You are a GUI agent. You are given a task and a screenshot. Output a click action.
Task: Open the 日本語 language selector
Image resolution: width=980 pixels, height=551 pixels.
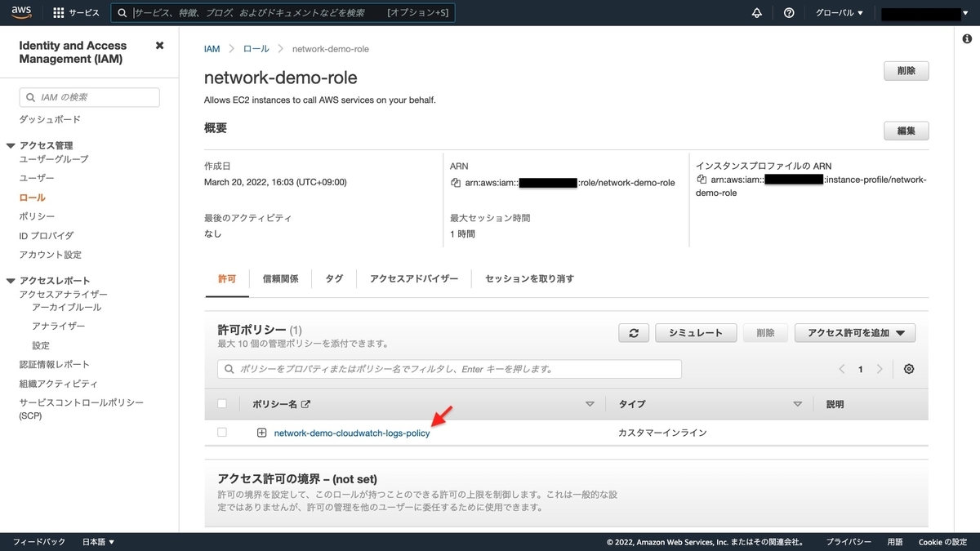click(x=99, y=542)
